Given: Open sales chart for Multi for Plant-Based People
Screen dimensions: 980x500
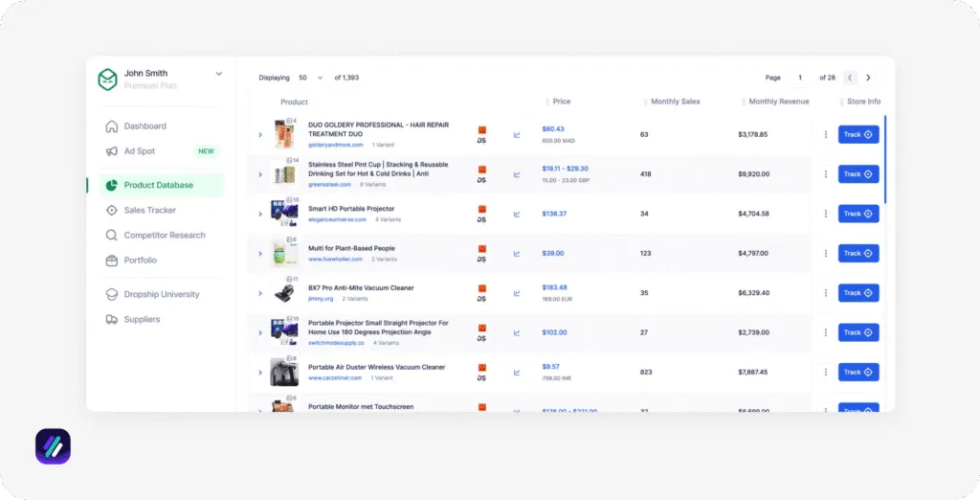Looking at the screenshot, I should click(517, 254).
